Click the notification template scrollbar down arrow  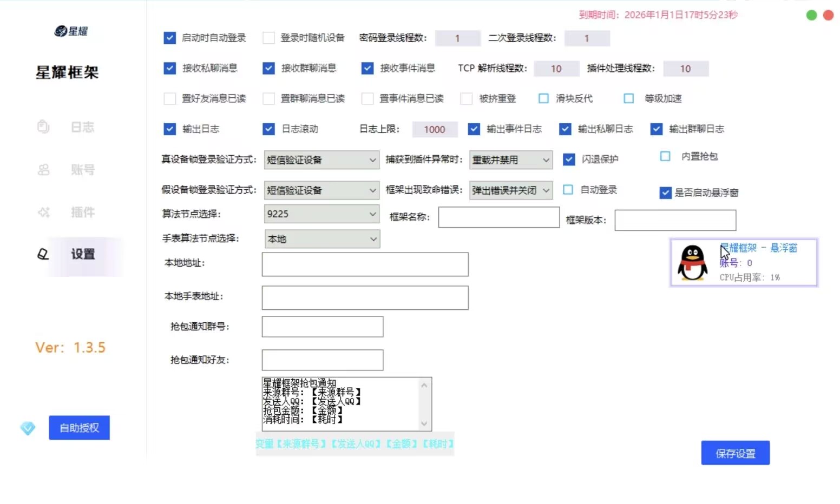[424, 423]
